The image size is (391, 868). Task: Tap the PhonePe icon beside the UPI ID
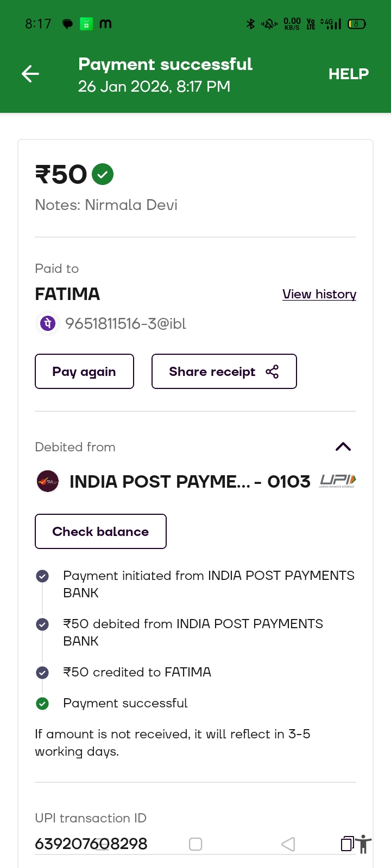coord(47,324)
